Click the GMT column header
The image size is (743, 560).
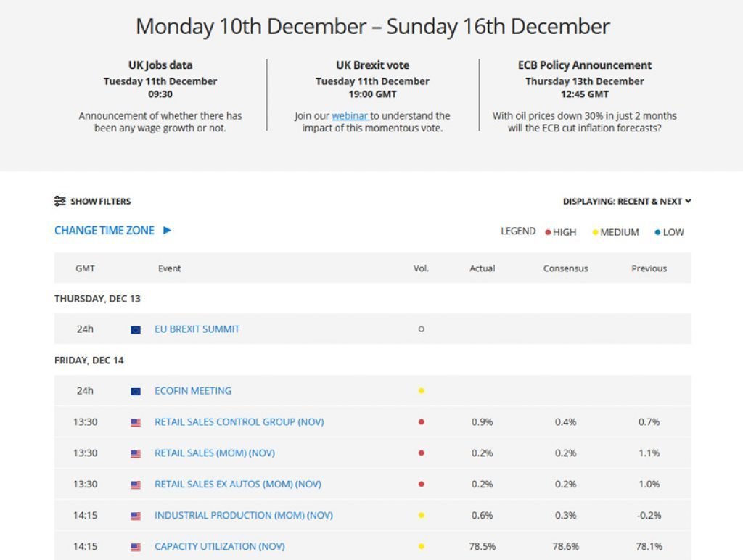[86, 268]
